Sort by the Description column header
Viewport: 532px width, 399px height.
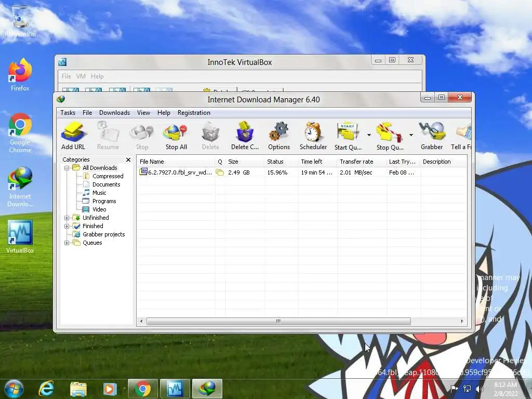point(444,162)
